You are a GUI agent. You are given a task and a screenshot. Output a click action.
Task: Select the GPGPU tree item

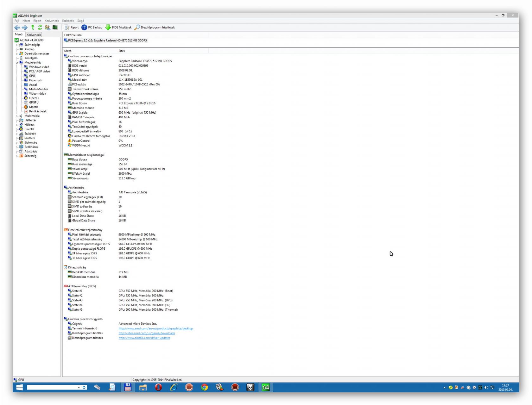[x=31, y=103]
